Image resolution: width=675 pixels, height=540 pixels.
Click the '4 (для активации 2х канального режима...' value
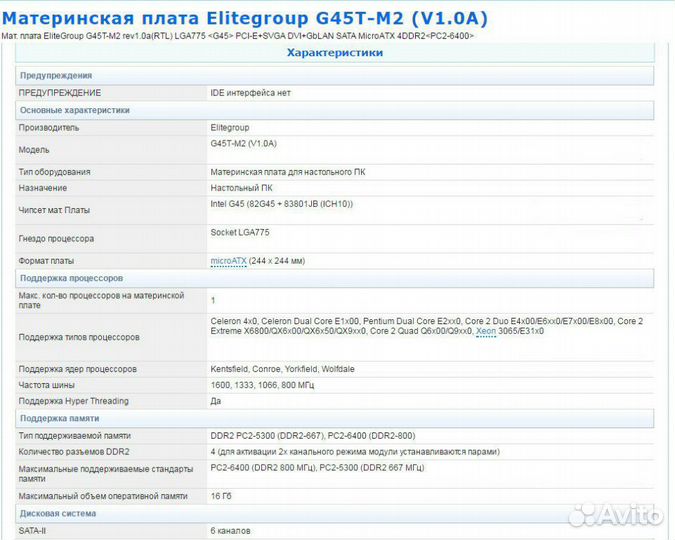[355, 452]
